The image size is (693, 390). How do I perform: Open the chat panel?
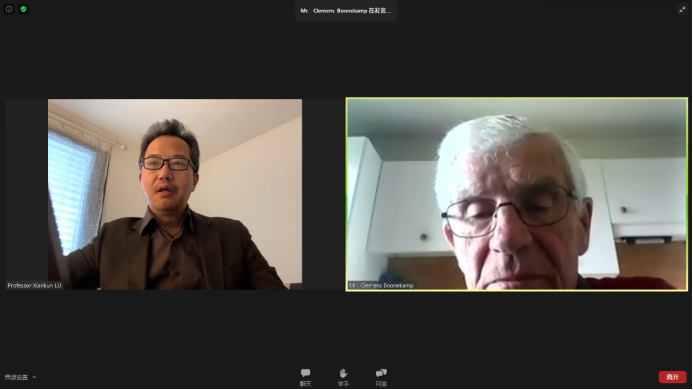(305, 378)
